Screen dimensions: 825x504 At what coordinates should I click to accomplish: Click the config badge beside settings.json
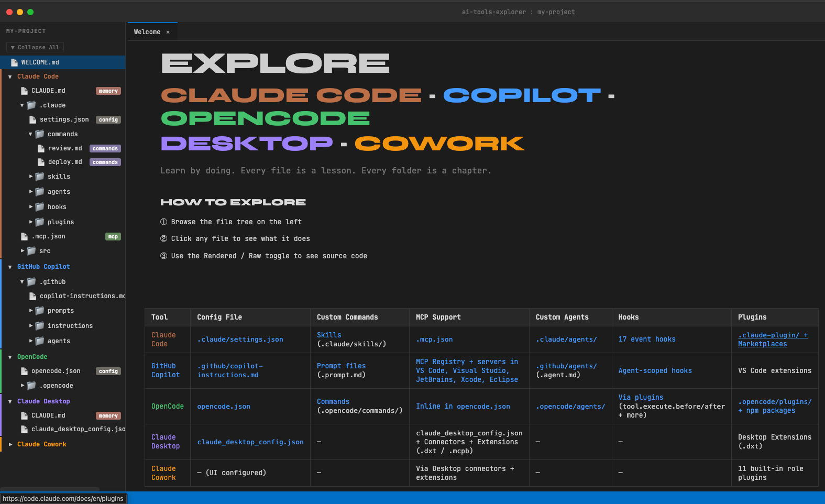pos(108,120)
